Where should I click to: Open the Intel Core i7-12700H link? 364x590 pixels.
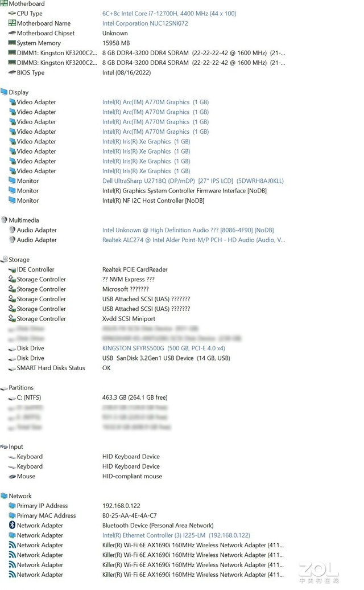169,13
